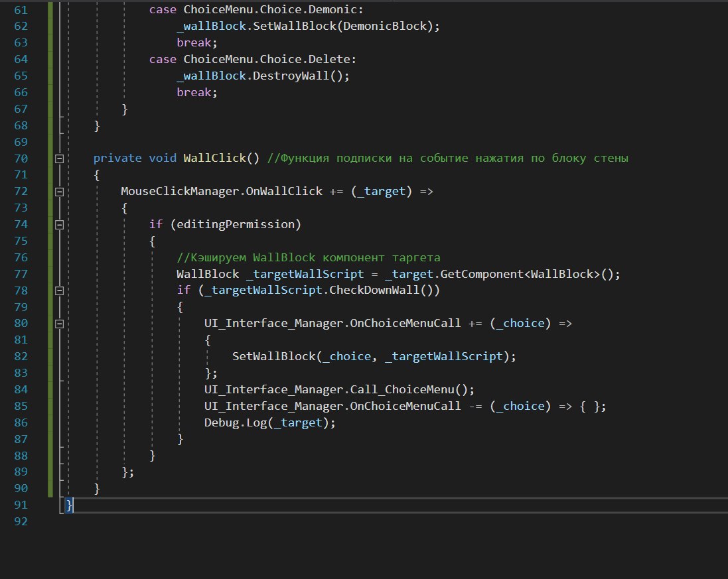Click the 'WallClick()' method name
The image size is (728, 579).
222,159
